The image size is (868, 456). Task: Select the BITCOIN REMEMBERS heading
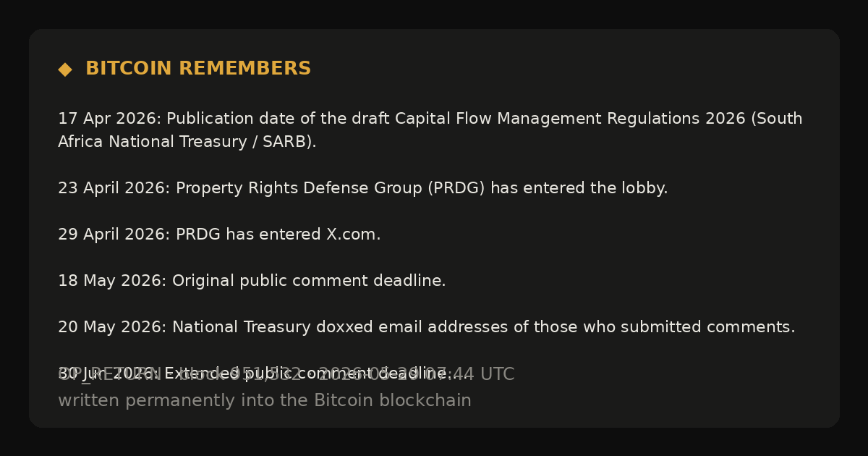[198, 69]
